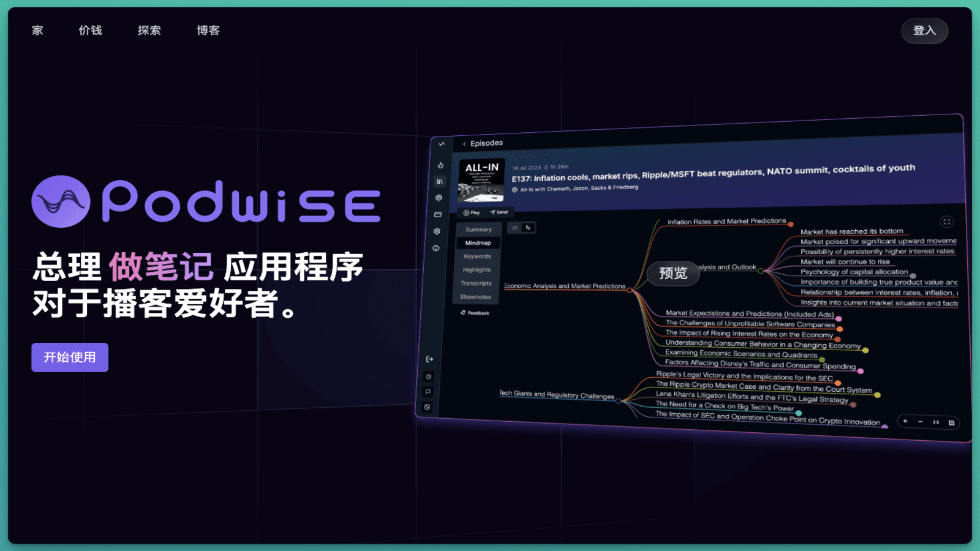Expand Psychology of capital allocation dot
This screenshot has width=980, height=551.
(913, 276)
